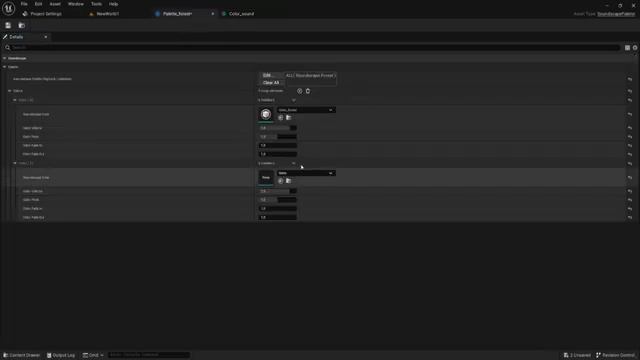This screenshot has height=360, width=640.
Task: Open Content Drawer from status bar
Action: tap(22, 355)
